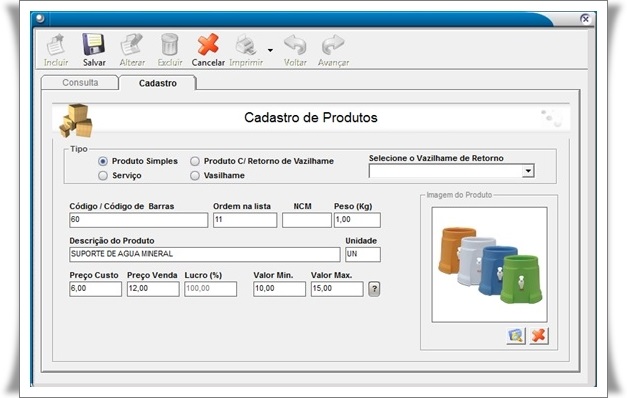627x398 pixels.
Task: Click the Salvar floppy disk icon
Action: point(94,44)
